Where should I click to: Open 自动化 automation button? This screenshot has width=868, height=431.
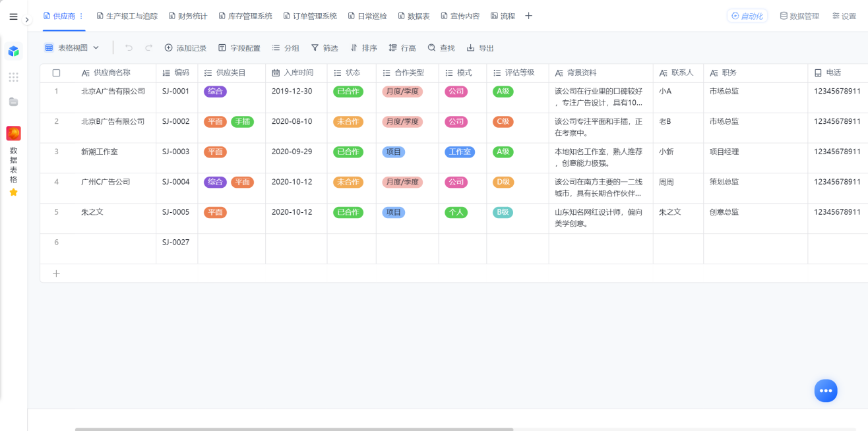click(747, 16)
